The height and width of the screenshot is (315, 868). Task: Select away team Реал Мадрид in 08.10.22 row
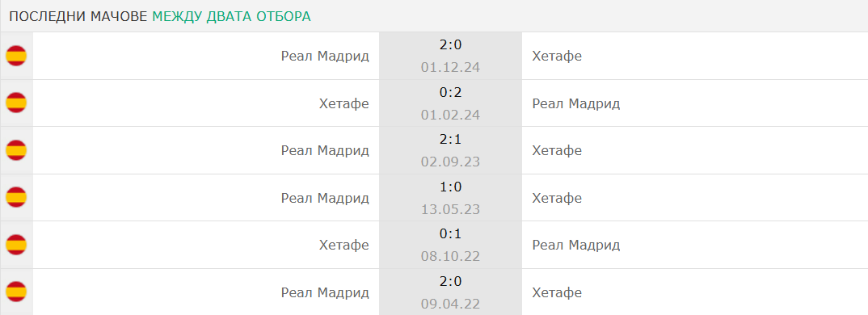(x=576, y=245)
